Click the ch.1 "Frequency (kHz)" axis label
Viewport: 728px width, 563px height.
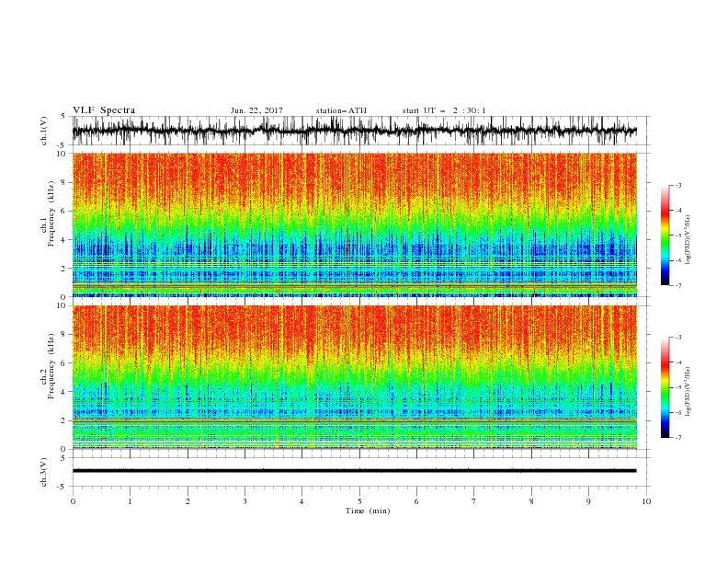pos(51,214)
